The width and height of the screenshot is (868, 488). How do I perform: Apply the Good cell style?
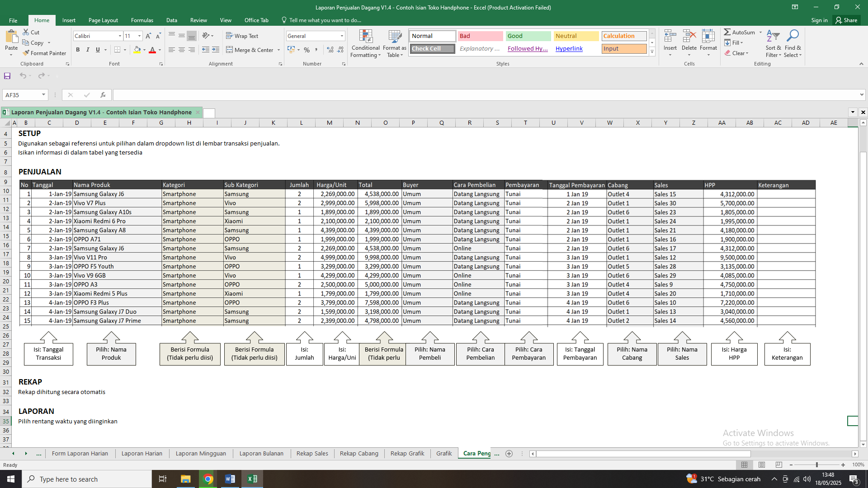[528, 36]
